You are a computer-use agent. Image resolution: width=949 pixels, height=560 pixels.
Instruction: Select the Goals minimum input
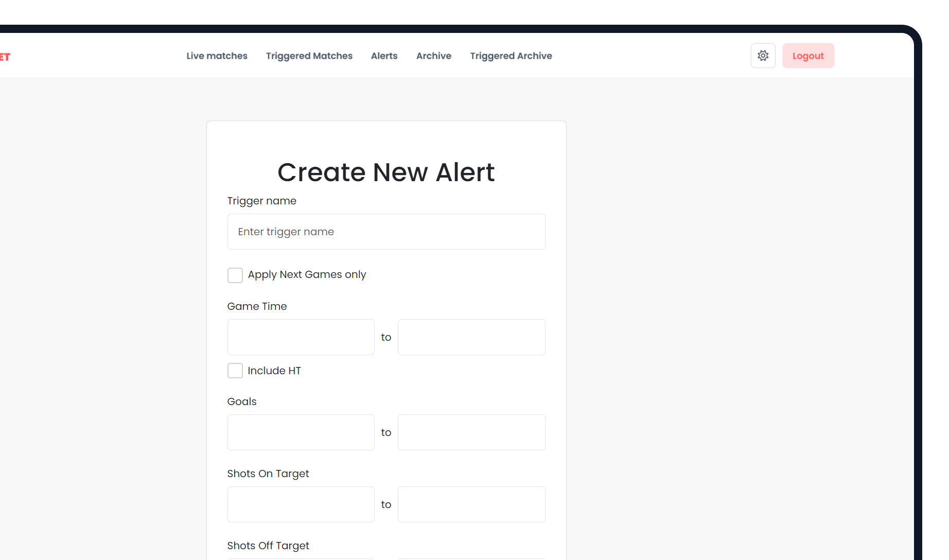tap(301, 432)
